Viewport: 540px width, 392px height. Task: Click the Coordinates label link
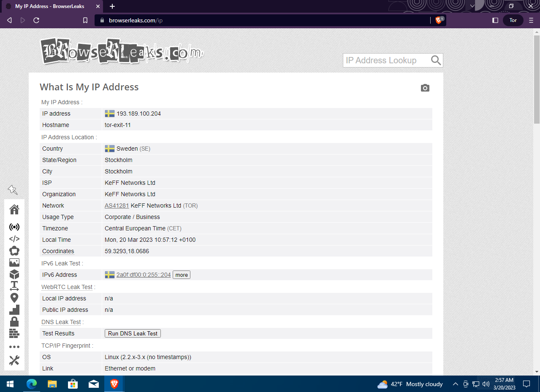click(x=58, y=251)
